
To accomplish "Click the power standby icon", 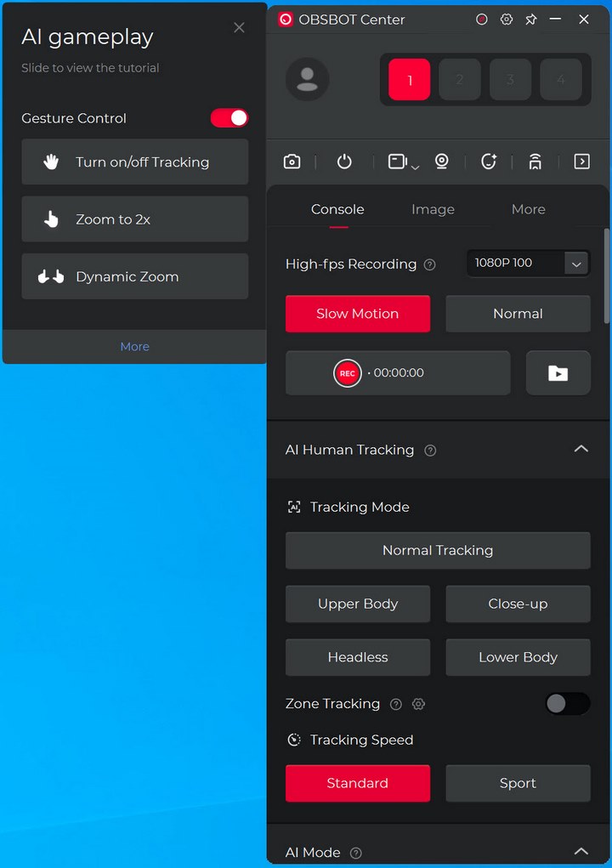I will (344, 162).
